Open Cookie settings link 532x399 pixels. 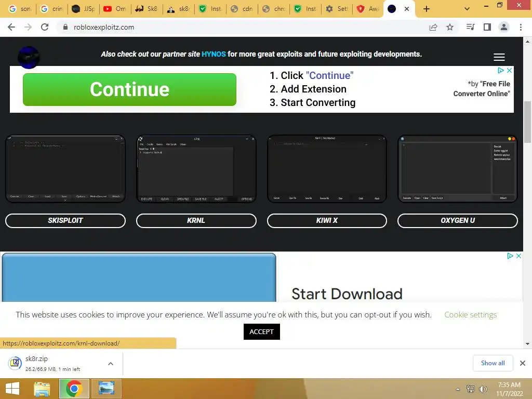tap(470, 314)
